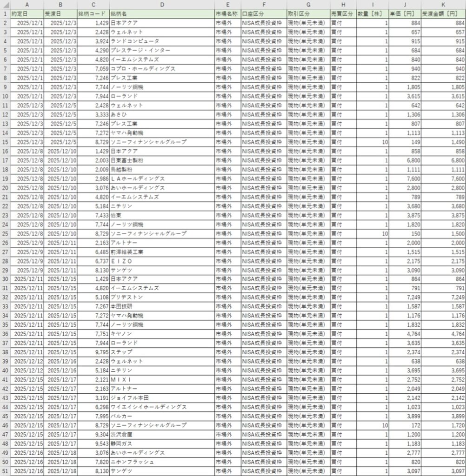
Task: Select the 銘柄名 header cell
Action: (x=161, y=14)
